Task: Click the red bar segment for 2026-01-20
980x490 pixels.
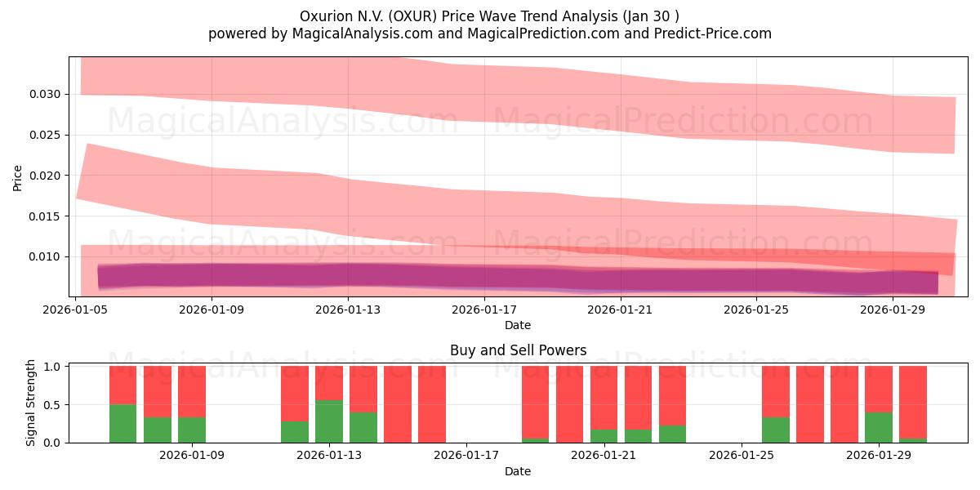Action: [570, 404]
